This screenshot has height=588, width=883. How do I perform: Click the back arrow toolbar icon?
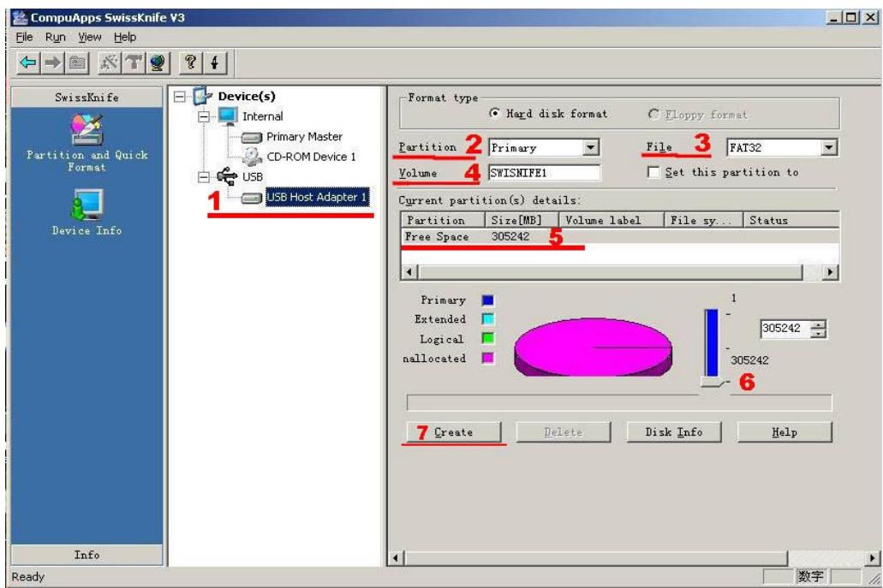[28, 62]
